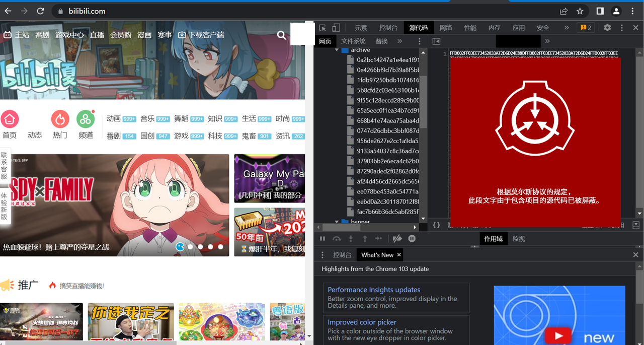Switch to the 元素 panel tab
This screenshot has height=345, width=644.
tap(361, 28)
